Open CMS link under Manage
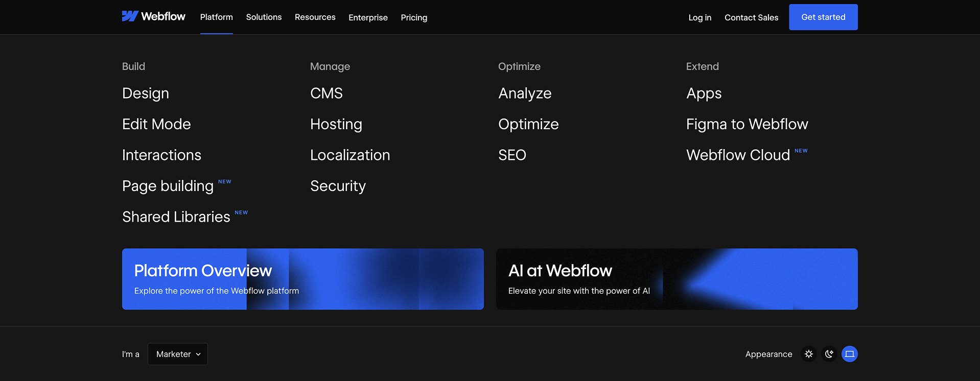This screenshot has width=980, height=381. pyautogui.click(x=326, y=93)
